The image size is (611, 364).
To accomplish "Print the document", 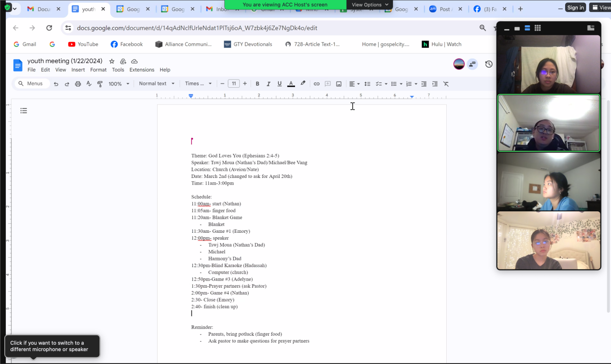I will coord(78,83).
